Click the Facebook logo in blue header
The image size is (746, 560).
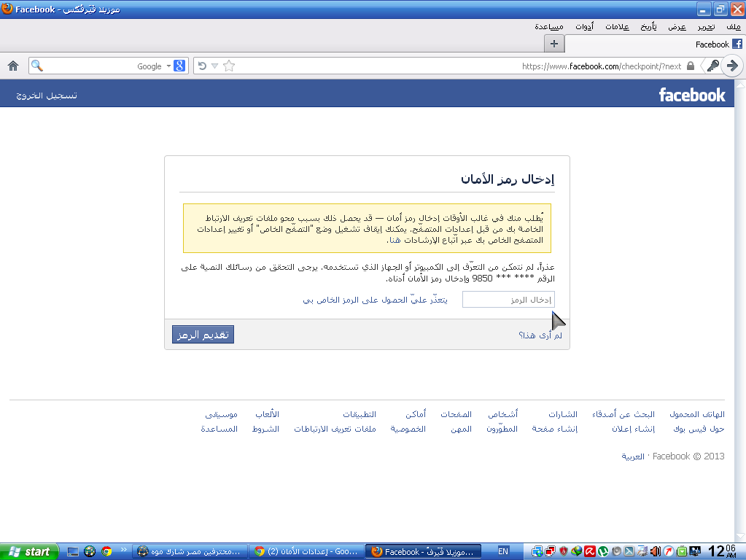click(x=692, y=95)
